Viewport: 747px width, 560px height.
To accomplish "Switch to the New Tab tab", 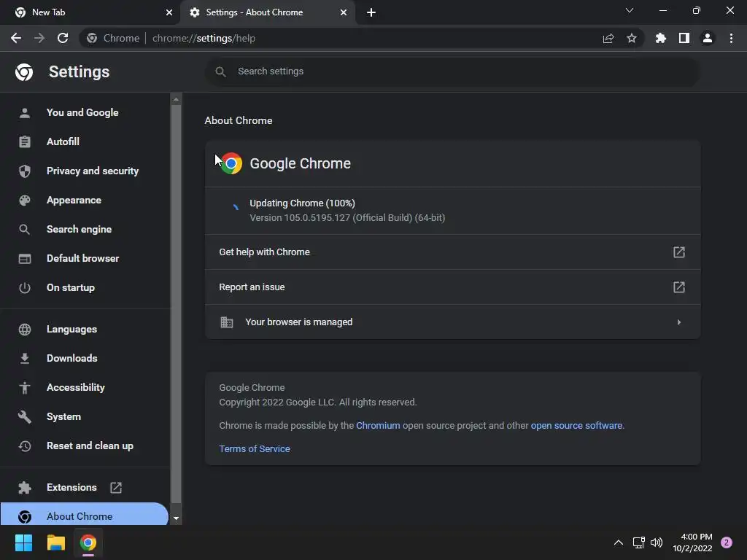I will [x=90, y=12].
